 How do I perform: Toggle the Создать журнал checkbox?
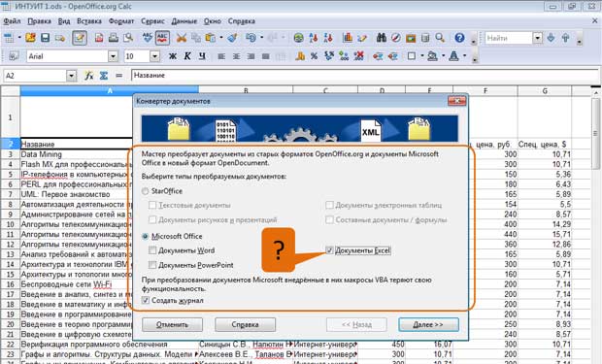click(x=146, y=301)
